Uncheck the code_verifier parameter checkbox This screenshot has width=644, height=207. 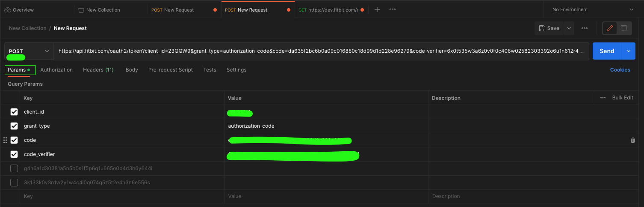point(14,154)
